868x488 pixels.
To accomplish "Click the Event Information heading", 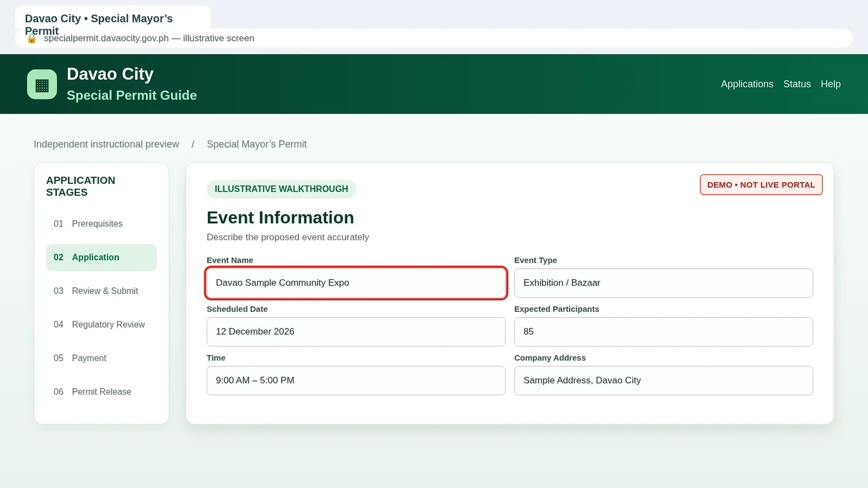I will [280, 218].
